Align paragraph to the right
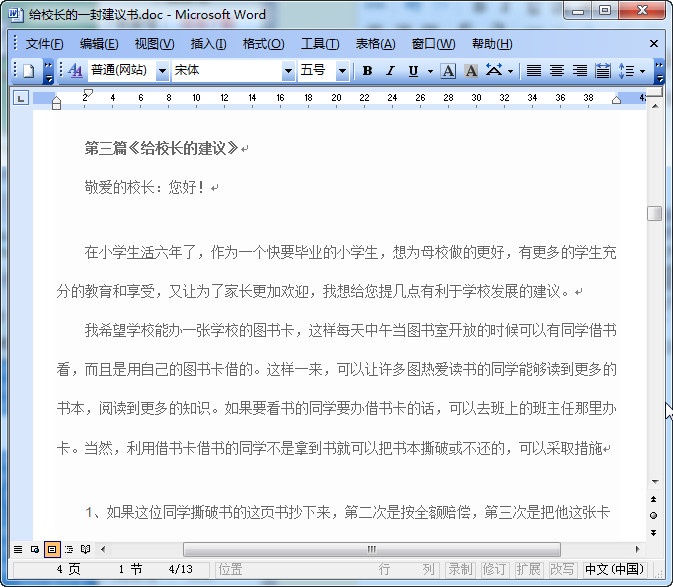Screen dimensions: 673x587 pyautogui.click(x=580, y=71)
